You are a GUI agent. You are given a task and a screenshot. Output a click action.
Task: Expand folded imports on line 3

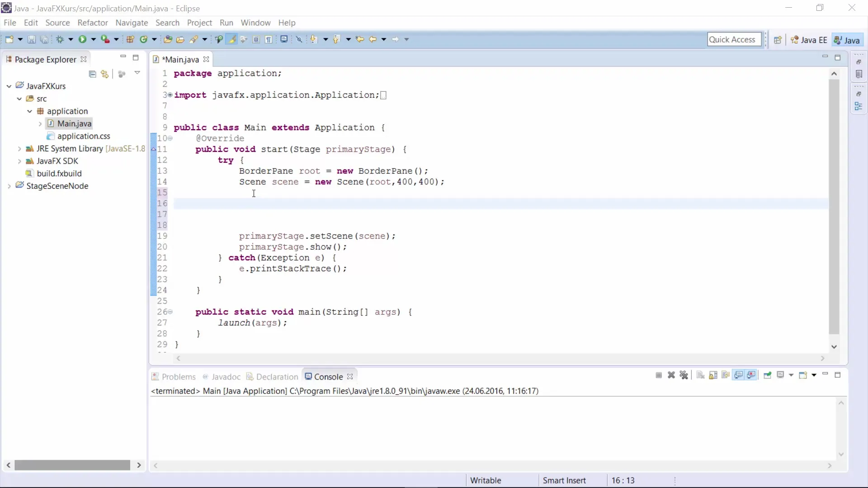[170, 95]
